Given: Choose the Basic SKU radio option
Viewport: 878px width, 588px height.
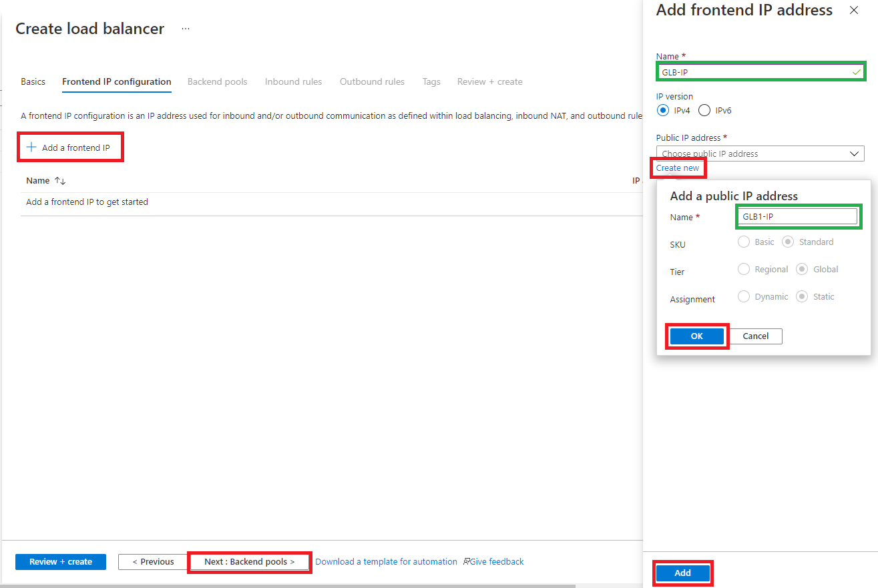Looking at the screenshot, I should (744, 242).
